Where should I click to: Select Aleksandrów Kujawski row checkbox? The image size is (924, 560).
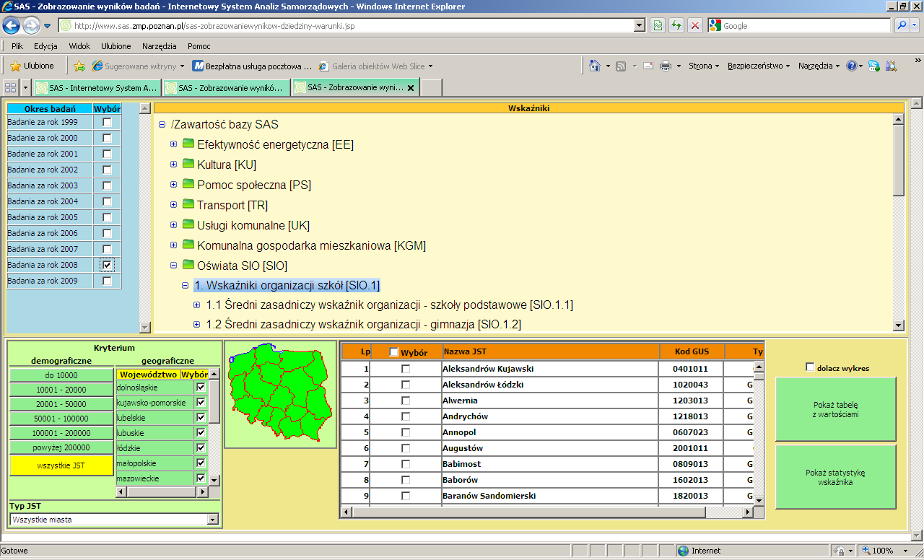[406, 369]
